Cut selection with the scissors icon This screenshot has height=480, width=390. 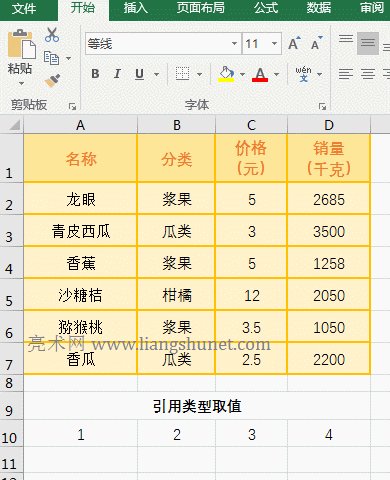[x=52, y=35]
